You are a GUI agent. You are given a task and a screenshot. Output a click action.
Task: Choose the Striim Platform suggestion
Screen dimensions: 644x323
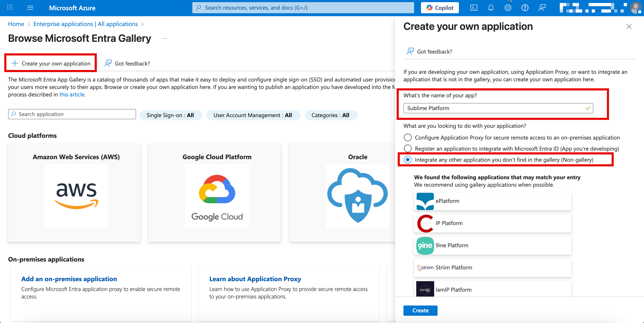(x=493, y=268)
